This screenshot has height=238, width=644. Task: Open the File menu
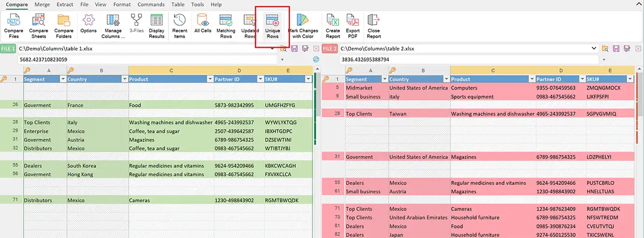[84, 4]
